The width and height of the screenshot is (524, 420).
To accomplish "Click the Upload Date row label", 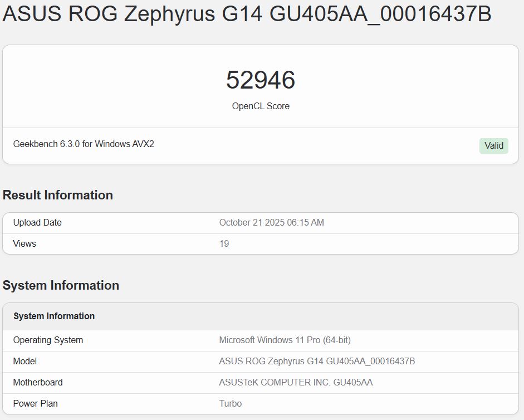I will (x=37, y=223).
